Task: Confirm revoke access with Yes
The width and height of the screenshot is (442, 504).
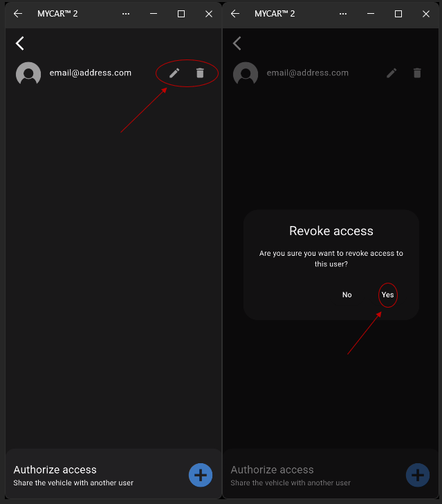Action: pyautogui.click(x=387, y=295)
